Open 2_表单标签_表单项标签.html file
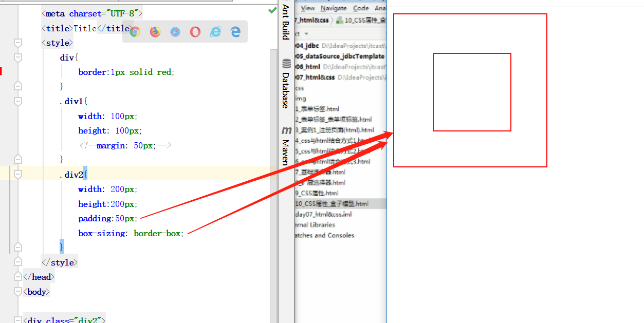The width and height of the screenshot is (644, 323). coord(334,119)
